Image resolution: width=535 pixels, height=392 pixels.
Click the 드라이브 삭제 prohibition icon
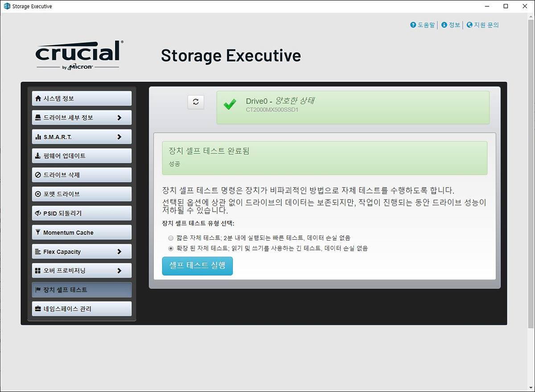pyautogui.click(x=38, y=175)
